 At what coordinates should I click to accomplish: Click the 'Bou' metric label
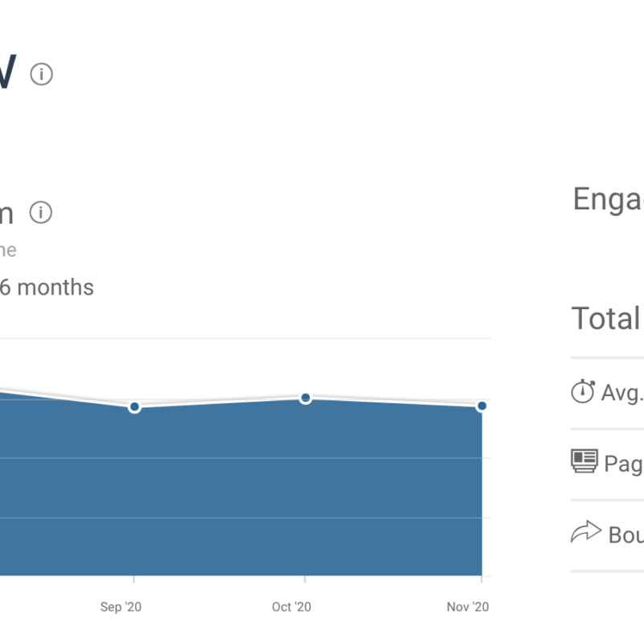tap(625, 535)
